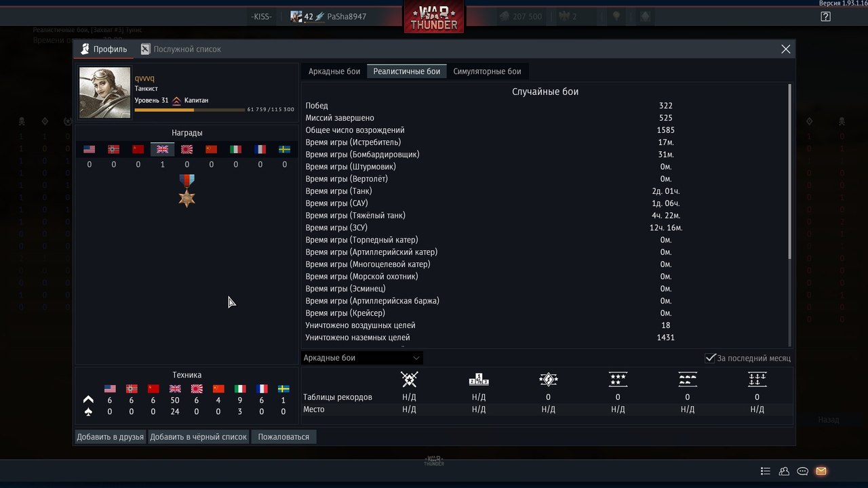Open the chat bubble icon in the bottom bar

[803, 471]
